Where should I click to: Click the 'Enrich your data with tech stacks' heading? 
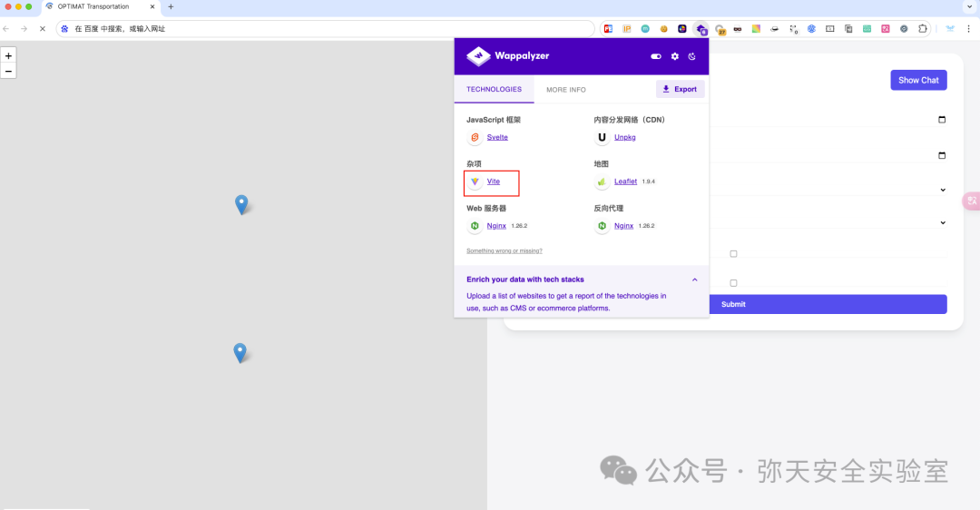[525, 280]
